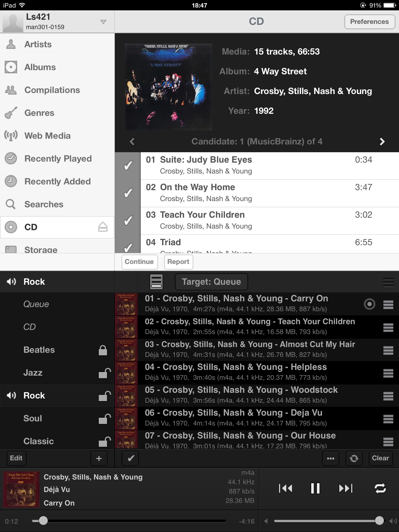Click the Continue button
399x532 pixels.
[x=139, y=262]
